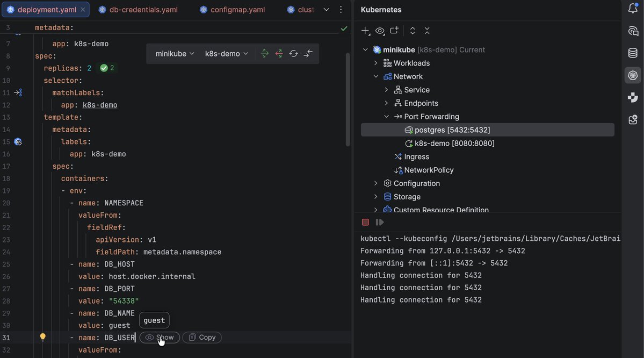Expand the Service tree node
The height and width of the screenshot is (358, 644).
coord(387,90)
